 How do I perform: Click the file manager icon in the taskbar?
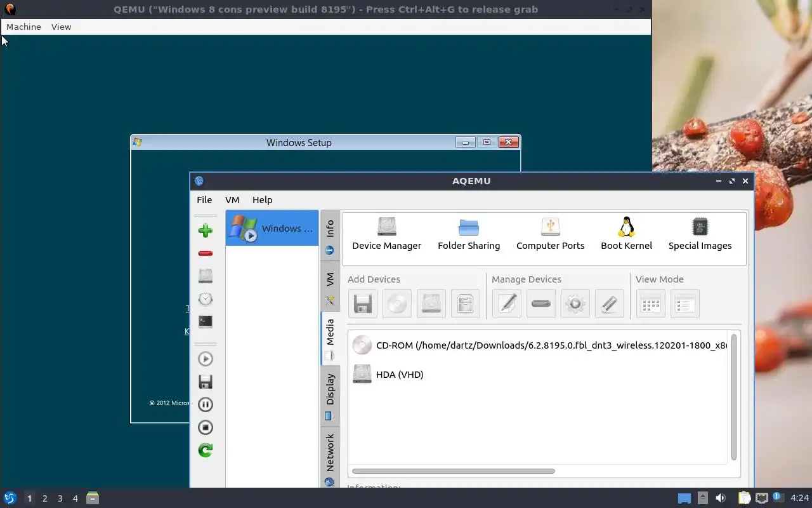[93, 498]
